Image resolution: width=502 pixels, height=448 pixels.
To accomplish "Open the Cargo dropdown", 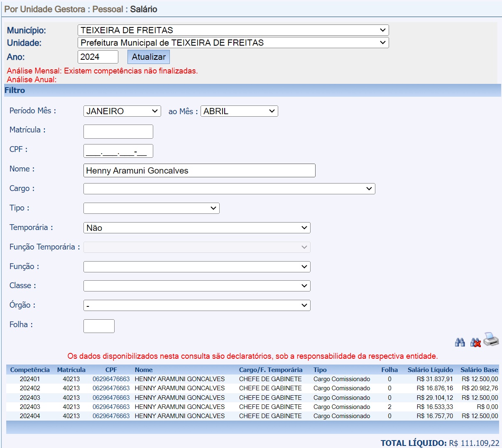I will click(229, 189).
